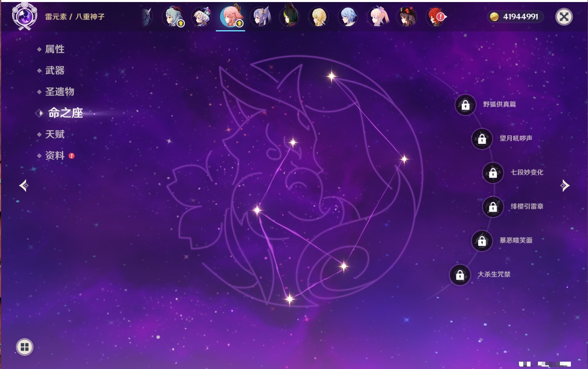588x369 pixels.
Task: Open the 武器 weapon menu
Action: pos(55,71)
